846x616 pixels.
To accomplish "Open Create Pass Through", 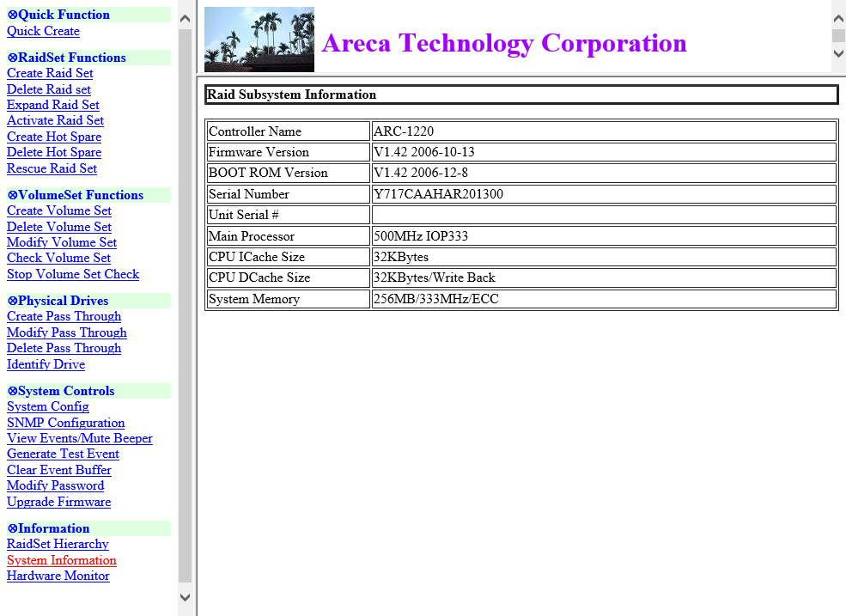I will pos(64,316).
